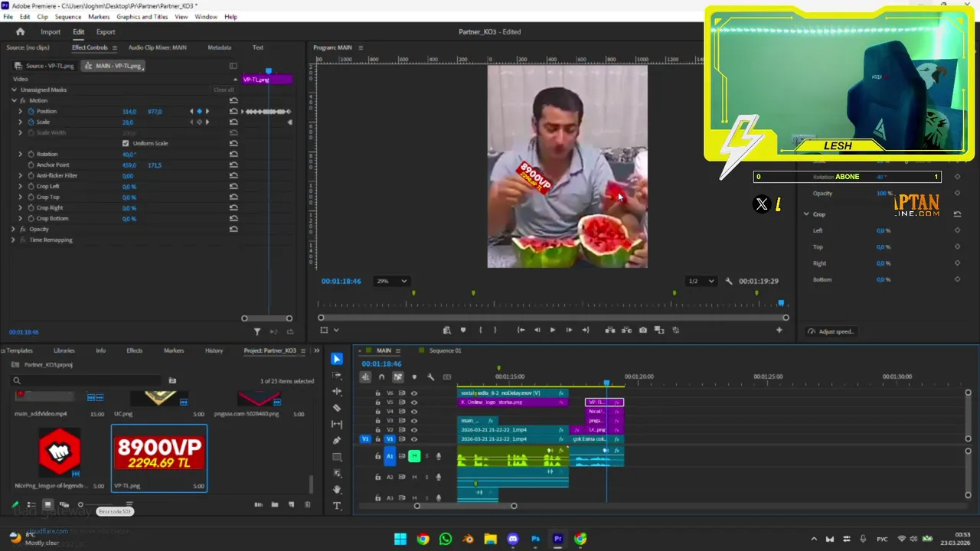This screenshot has width=980, height=551.
Task: Click the Import workspace button
Action: (51, 31)
